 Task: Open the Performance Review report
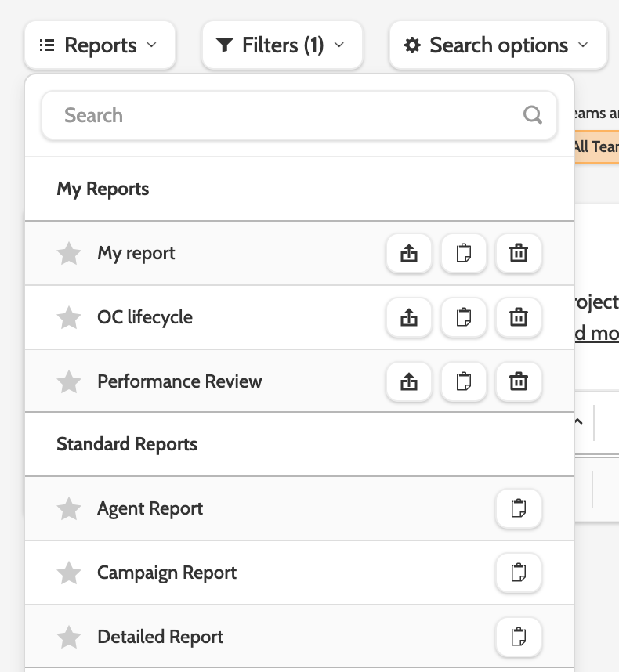pyautogui.click(x=179, y=381)
